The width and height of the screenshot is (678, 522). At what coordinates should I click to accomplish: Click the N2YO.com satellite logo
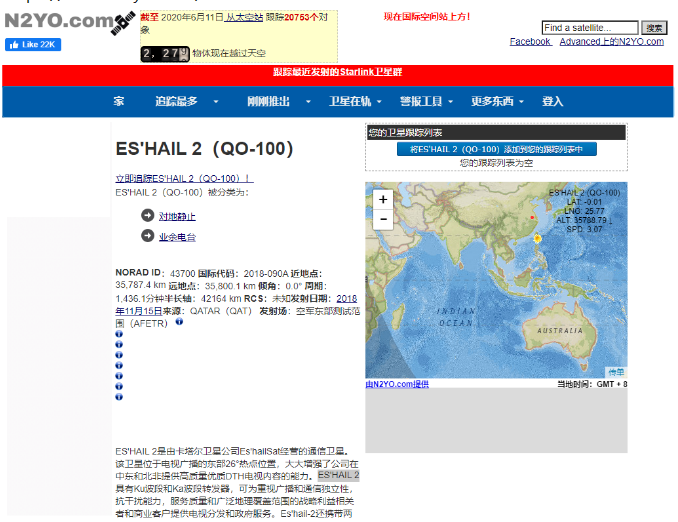[69, 22]
